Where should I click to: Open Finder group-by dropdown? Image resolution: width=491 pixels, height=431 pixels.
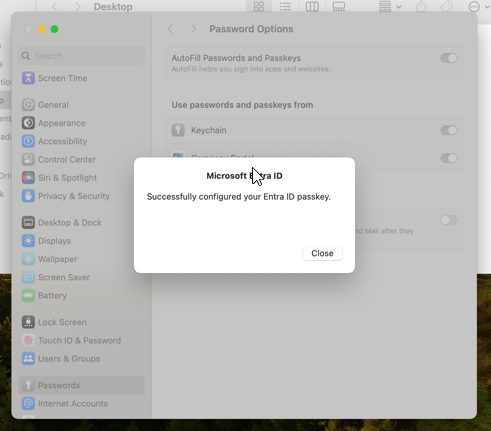coord(390,7)
